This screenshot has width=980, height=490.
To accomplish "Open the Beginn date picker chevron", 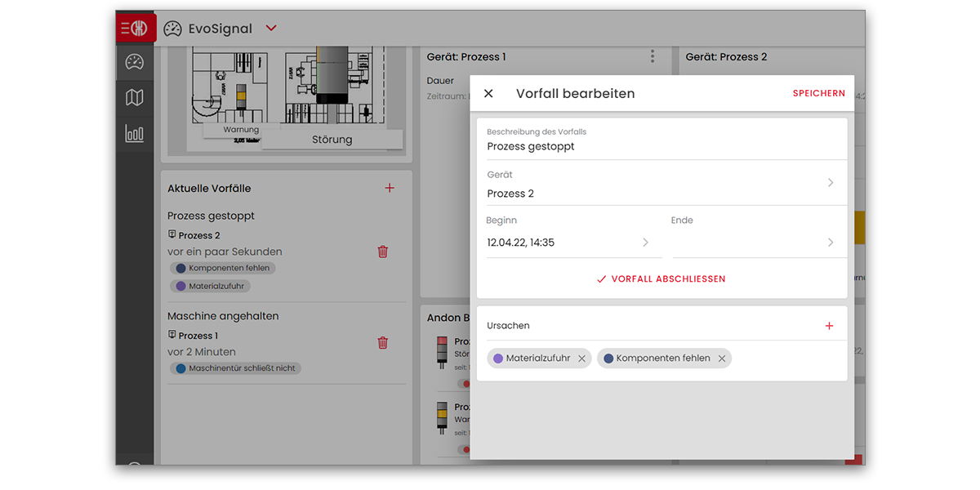I will 645,243.
